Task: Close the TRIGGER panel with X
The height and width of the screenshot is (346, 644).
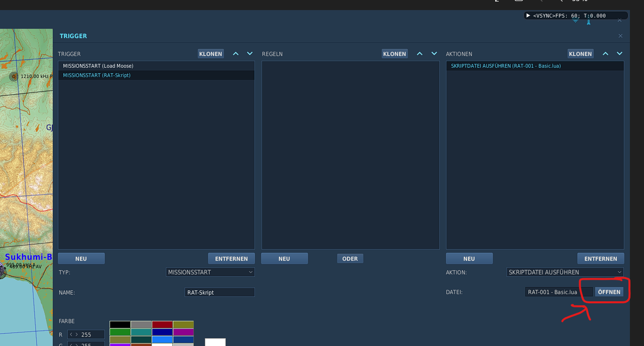Action: click(x=620, y=36)
